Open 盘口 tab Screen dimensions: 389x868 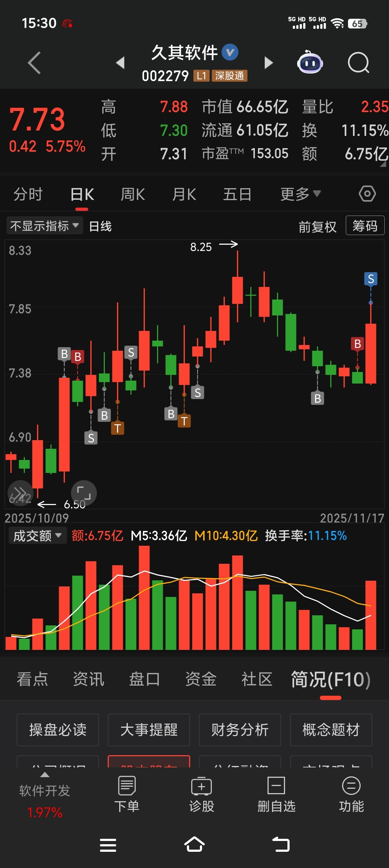(x=144, y=679)
